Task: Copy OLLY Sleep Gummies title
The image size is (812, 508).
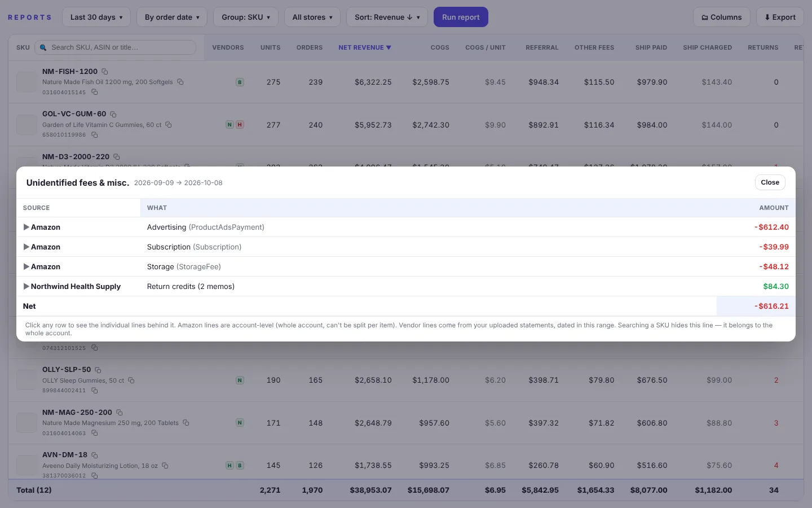Action: [x=131, y=380]
